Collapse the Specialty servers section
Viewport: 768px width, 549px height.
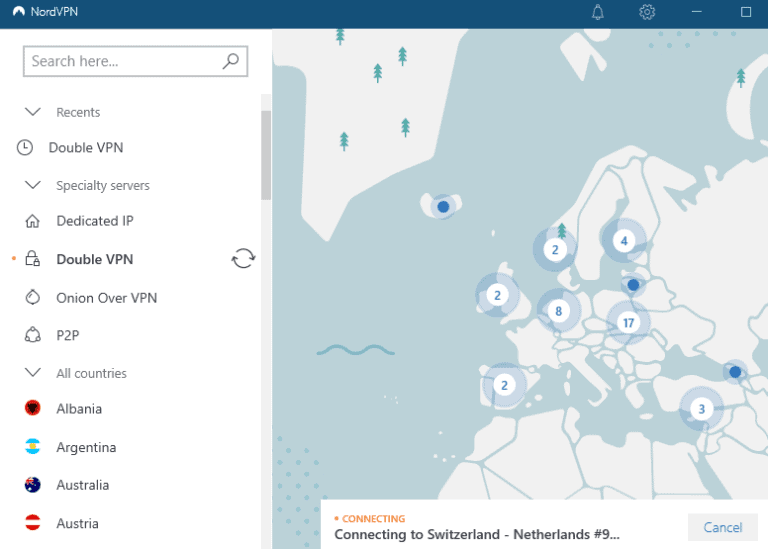pyautogui.click(x=33, y=185)
